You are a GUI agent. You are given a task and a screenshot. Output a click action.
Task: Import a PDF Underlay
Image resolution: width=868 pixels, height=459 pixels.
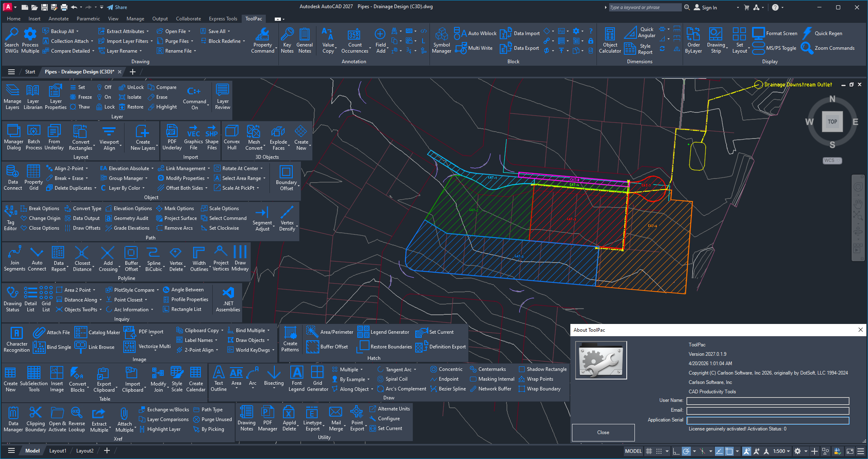tap(172, 137)
